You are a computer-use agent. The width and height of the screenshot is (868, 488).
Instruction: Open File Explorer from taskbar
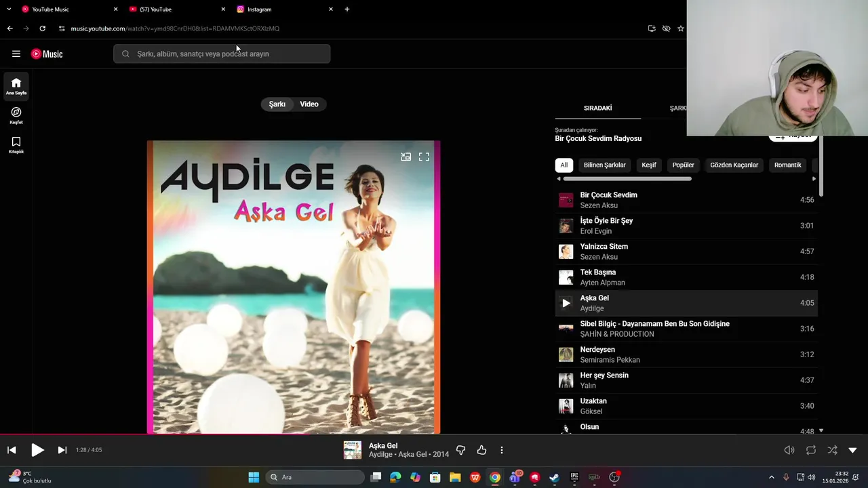(455, 477)
